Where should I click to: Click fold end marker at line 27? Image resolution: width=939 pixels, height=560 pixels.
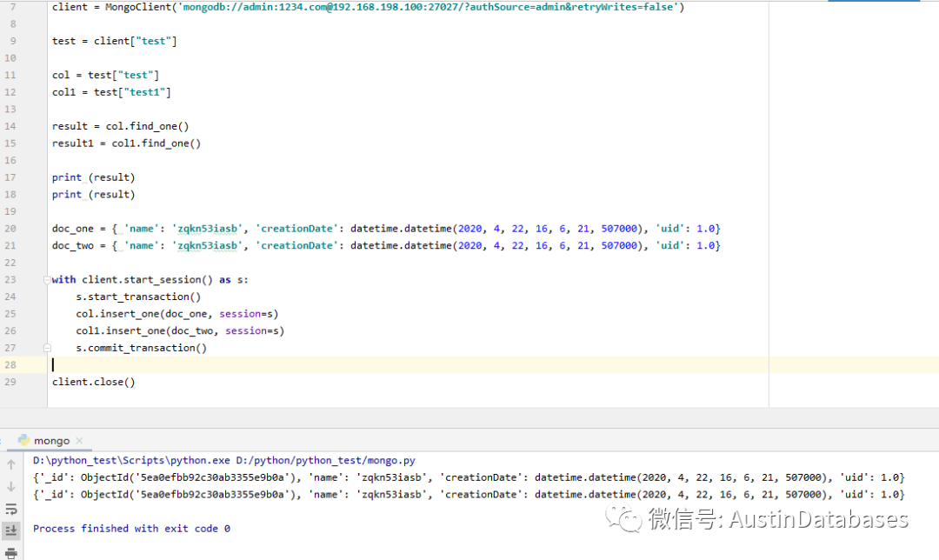coord(47,348)
